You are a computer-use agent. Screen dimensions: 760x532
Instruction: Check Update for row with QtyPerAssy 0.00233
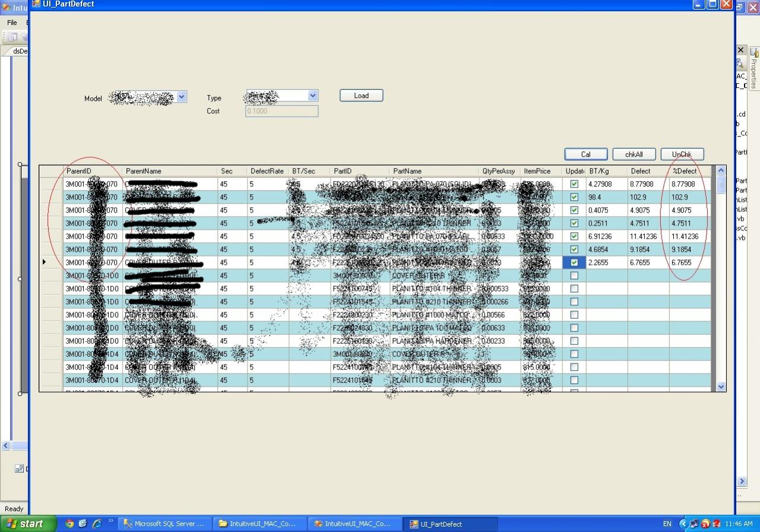tap(574, 341)
